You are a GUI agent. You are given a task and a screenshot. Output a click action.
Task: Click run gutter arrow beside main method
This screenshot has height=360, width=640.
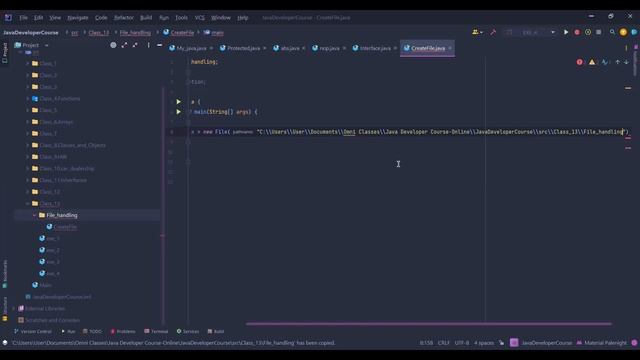[x=178, y=112]
